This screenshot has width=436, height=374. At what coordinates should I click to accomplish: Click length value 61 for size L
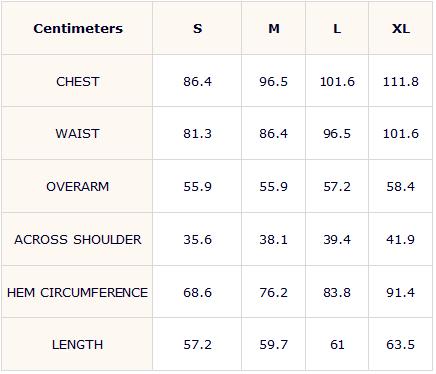(x=337, y=344)
